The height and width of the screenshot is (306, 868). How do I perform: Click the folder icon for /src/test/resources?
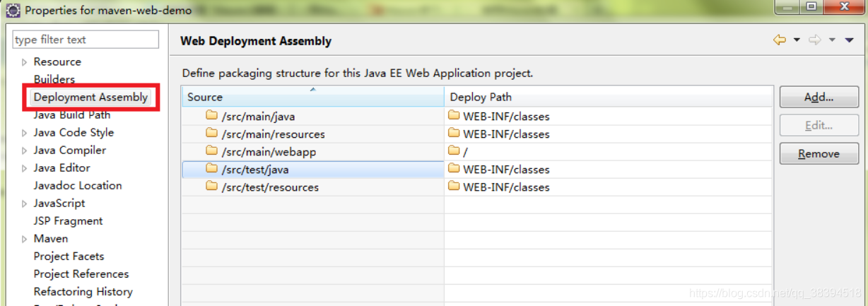tap(211, 187)
